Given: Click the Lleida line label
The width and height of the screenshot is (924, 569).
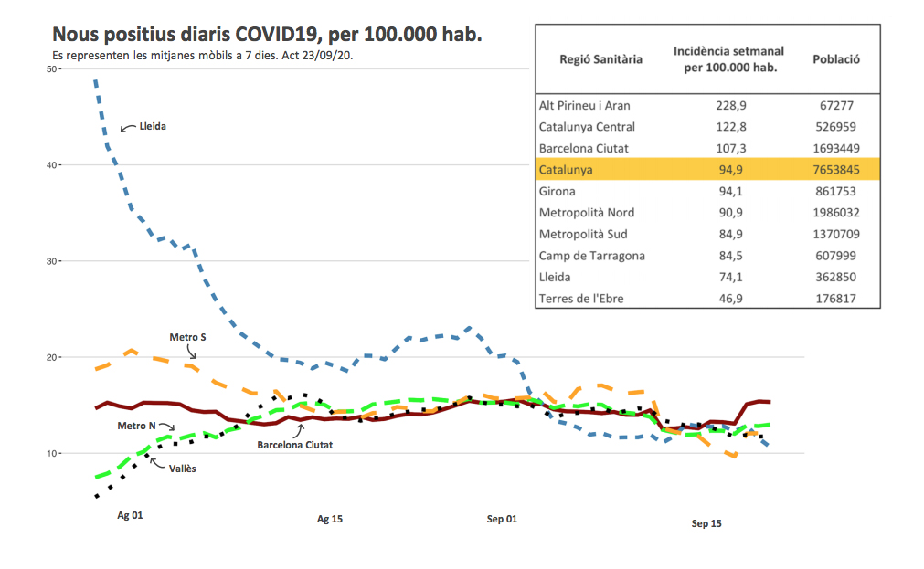Looking at the screenshot, I should [153, 126].
